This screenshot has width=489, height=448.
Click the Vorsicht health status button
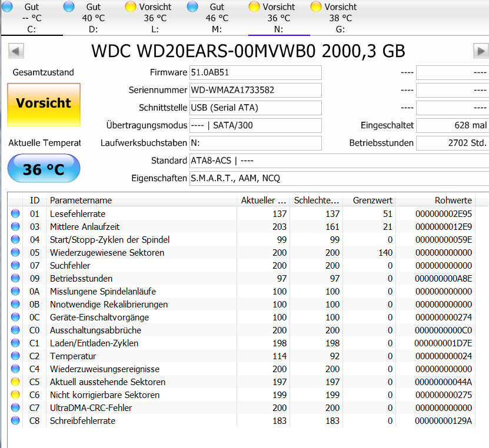[x=44, y=105]
